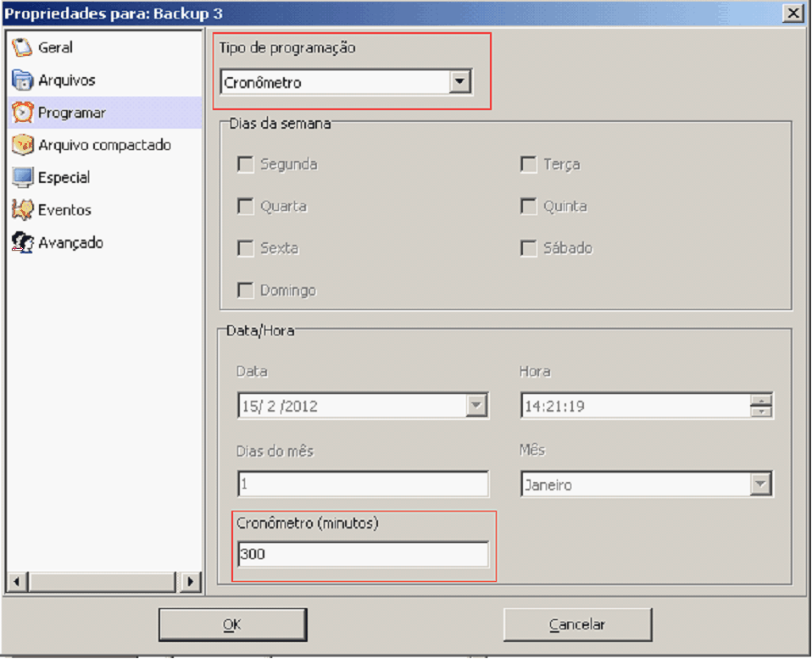Expand the Mês dropdown showing Janeiro
812x659 pixels.
point(761,485)
